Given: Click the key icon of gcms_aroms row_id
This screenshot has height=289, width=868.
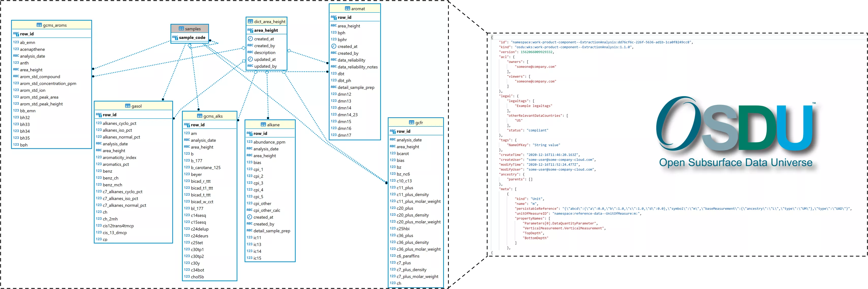Looking at the screenshot, I should click(x=16, y=34).
